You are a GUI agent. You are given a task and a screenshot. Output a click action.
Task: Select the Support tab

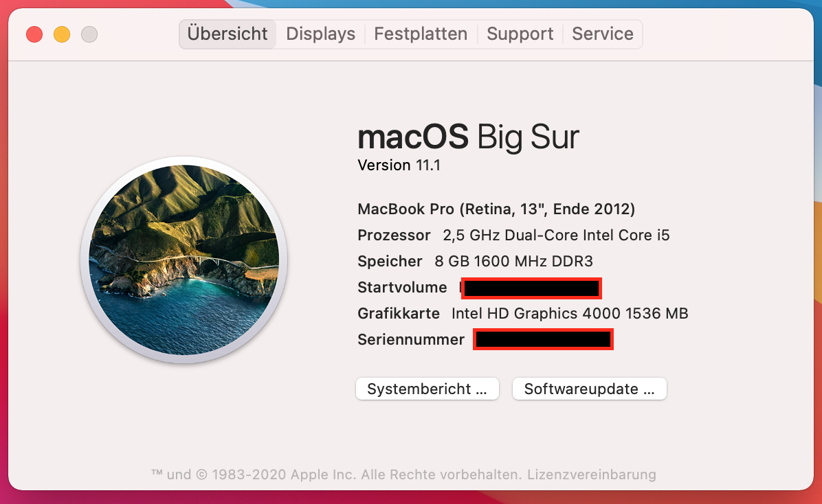(520, 34)
